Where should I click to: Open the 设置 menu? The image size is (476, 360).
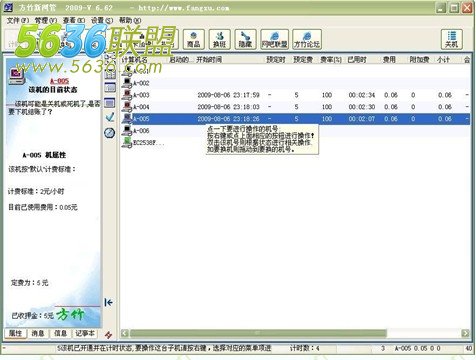point(102,21)
